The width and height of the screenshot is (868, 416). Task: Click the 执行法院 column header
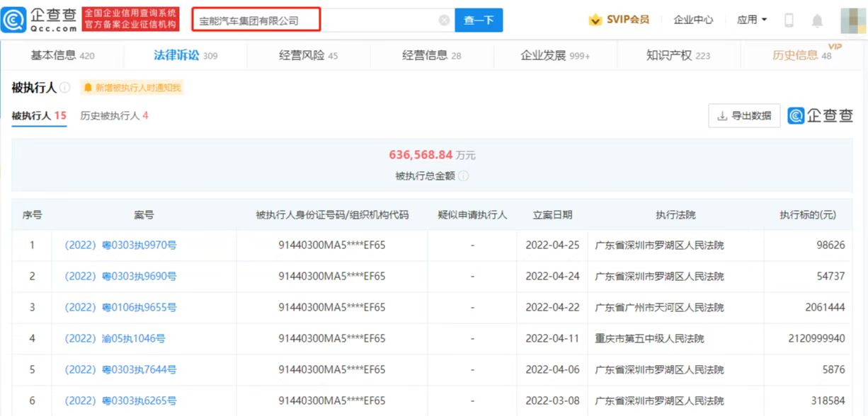pyautogui.click(x=675, y=215)
